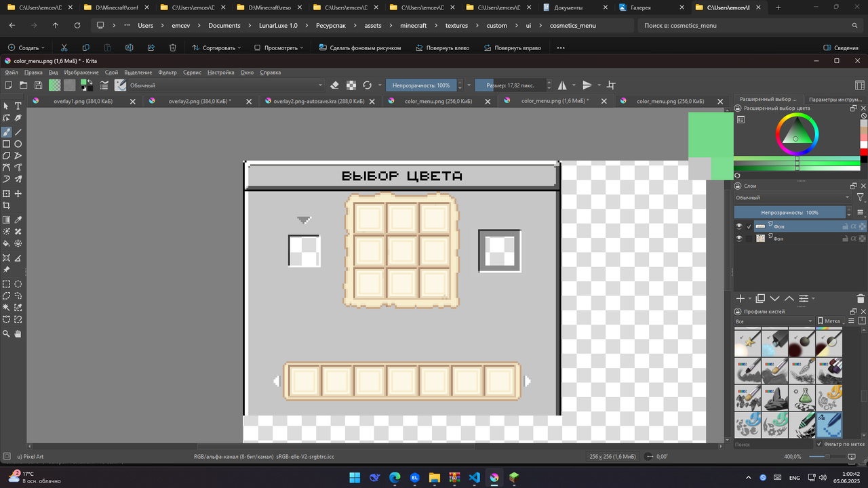This screenshot has width=868, height=488.
Task: Open the Файл menu
Action: (x=12, y=73)
